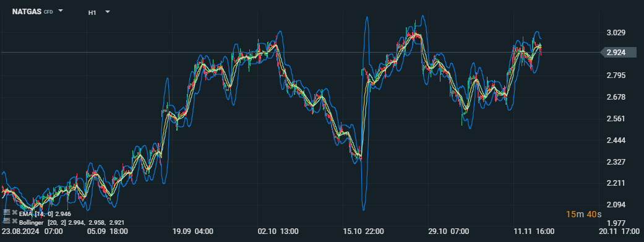
Task: Open Bollinger indicator settings icon
Action: pos(6,221)
